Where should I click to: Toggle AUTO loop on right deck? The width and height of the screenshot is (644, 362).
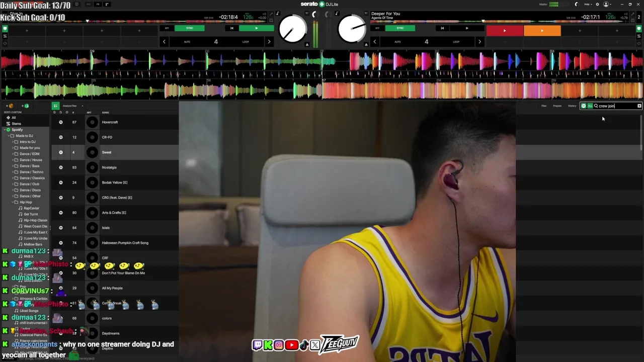click(398, 42)
